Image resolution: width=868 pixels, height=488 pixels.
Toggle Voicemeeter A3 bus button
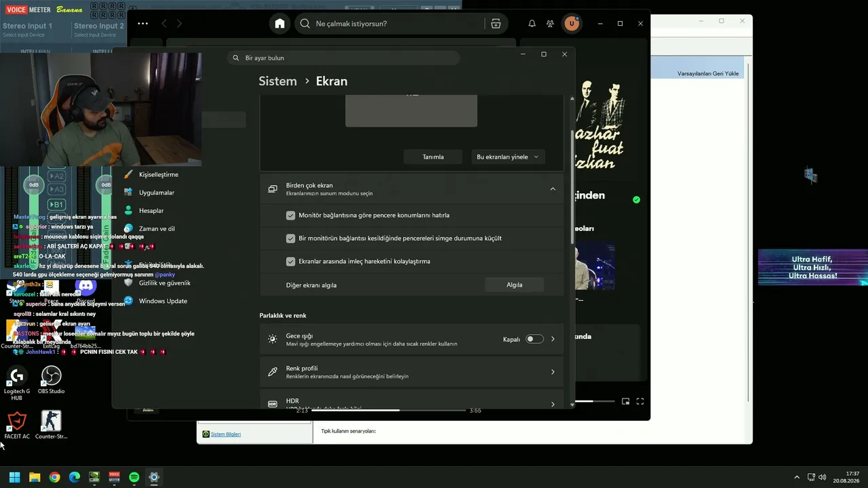[x=57, y=189]
